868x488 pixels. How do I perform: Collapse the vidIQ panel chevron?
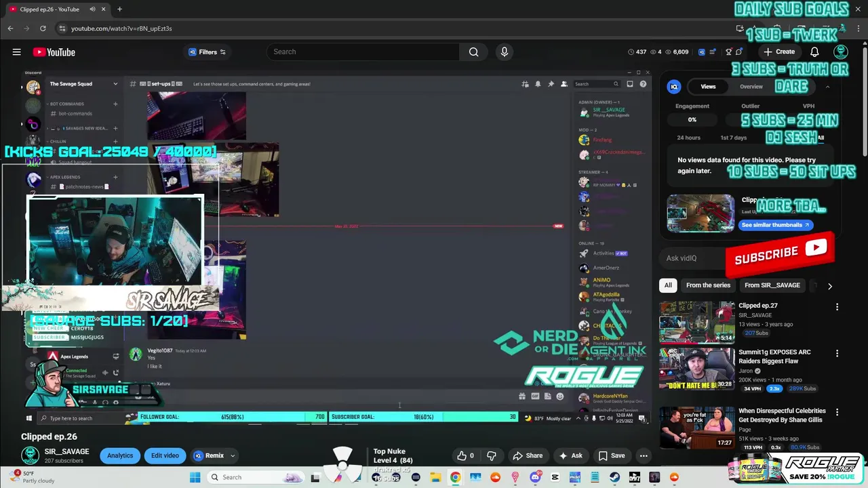coord(827,87)
